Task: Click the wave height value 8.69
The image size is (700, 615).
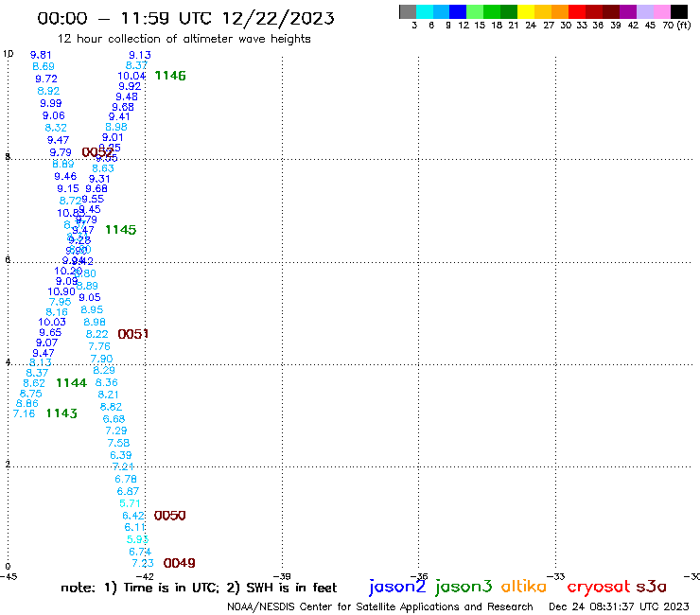Action: pos(44,66)
